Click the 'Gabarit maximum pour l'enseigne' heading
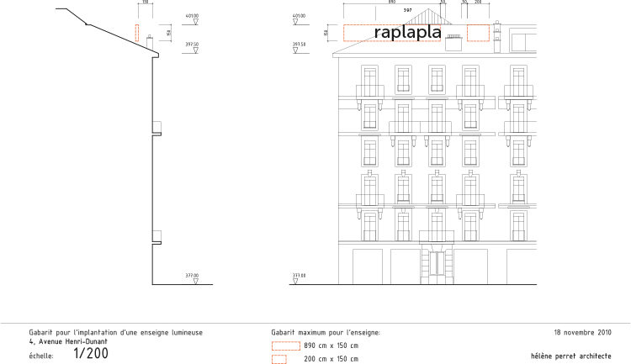The image size is (631, 364). point(326,333)
